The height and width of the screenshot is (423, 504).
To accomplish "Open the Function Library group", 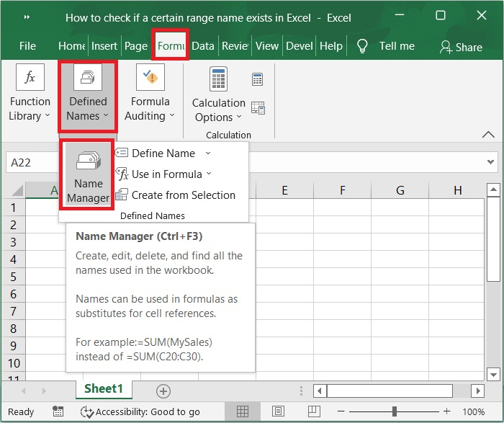I will 30,93.
